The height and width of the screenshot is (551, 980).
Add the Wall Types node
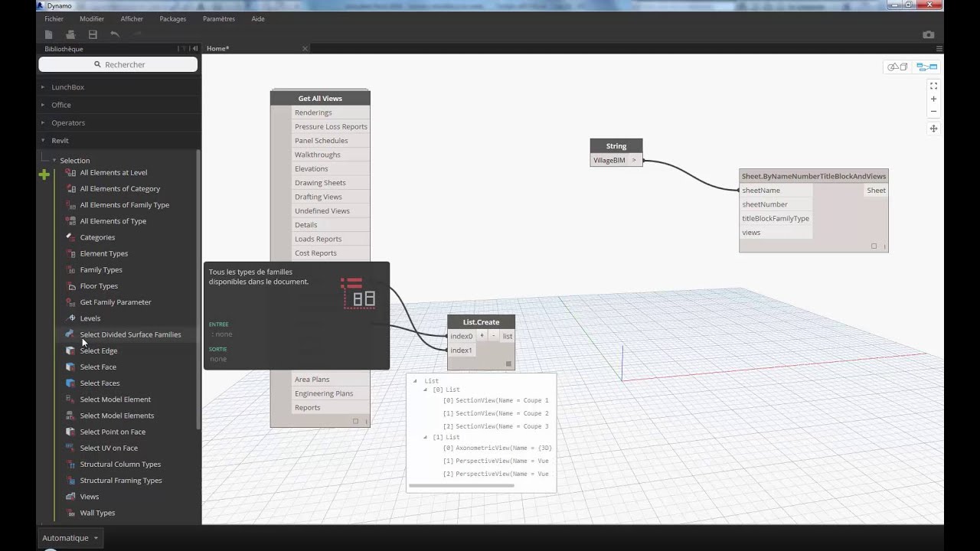pos(97,513)
